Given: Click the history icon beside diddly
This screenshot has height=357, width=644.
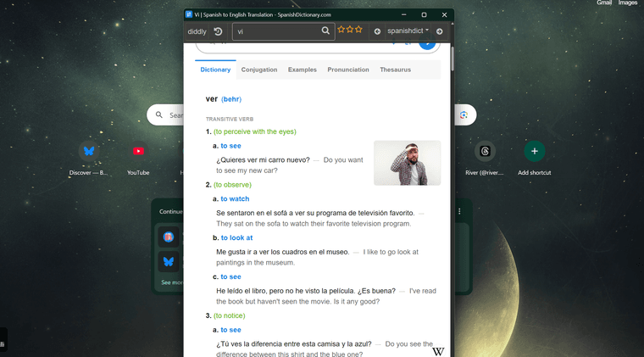Looking at the screenshot, I should click(x=218, y=31).
